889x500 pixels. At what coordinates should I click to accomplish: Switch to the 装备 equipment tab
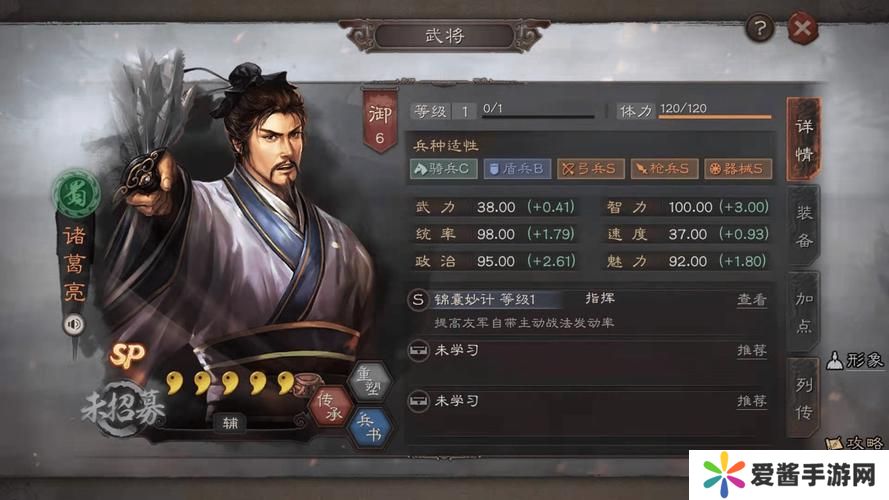[x=803, y=227]
